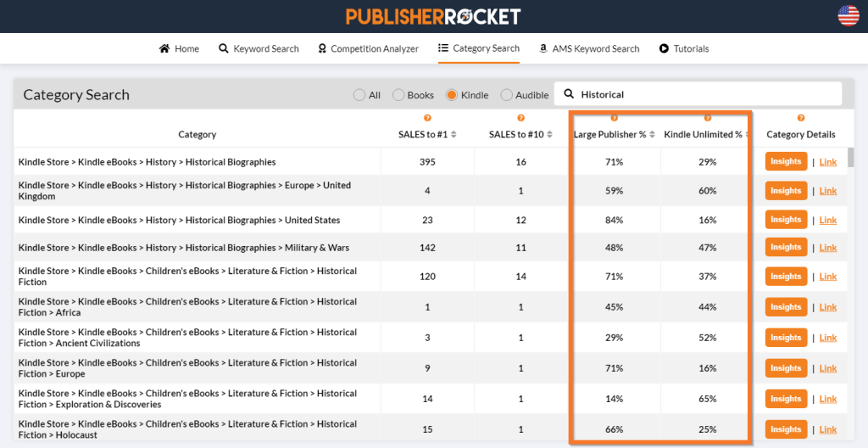Sort by Large Publisher % column arrows

(652, 135)
